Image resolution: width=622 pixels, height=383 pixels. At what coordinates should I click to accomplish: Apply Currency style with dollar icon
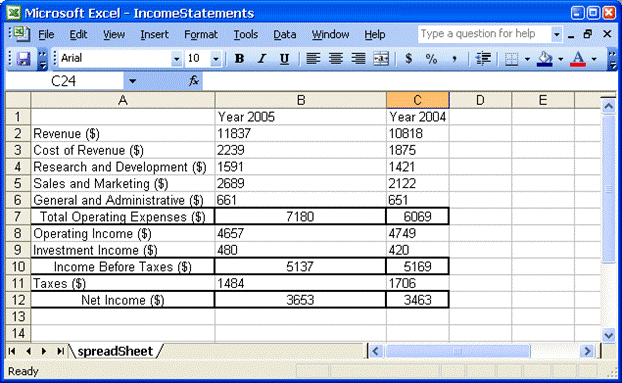tap(409, 59)
